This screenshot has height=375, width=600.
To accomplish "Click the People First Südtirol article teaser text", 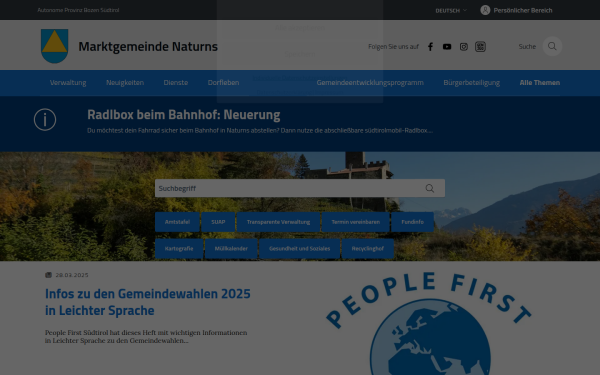I will 146,337.
